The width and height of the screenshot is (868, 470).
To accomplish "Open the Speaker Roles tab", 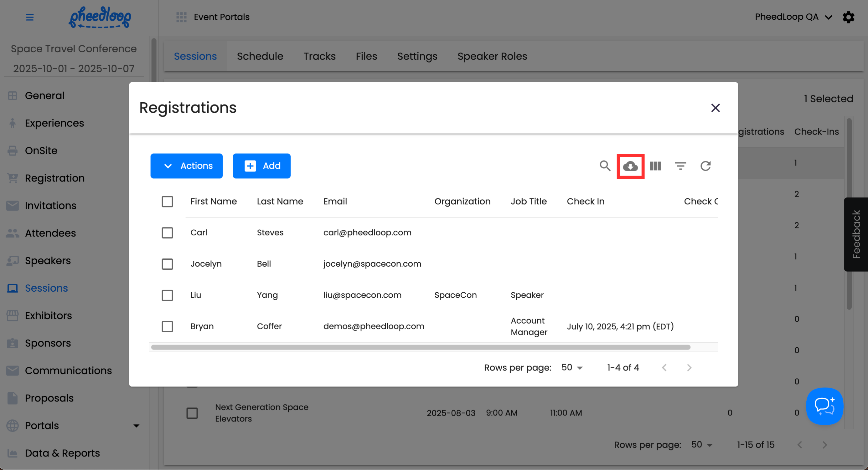I will (492, 56).
